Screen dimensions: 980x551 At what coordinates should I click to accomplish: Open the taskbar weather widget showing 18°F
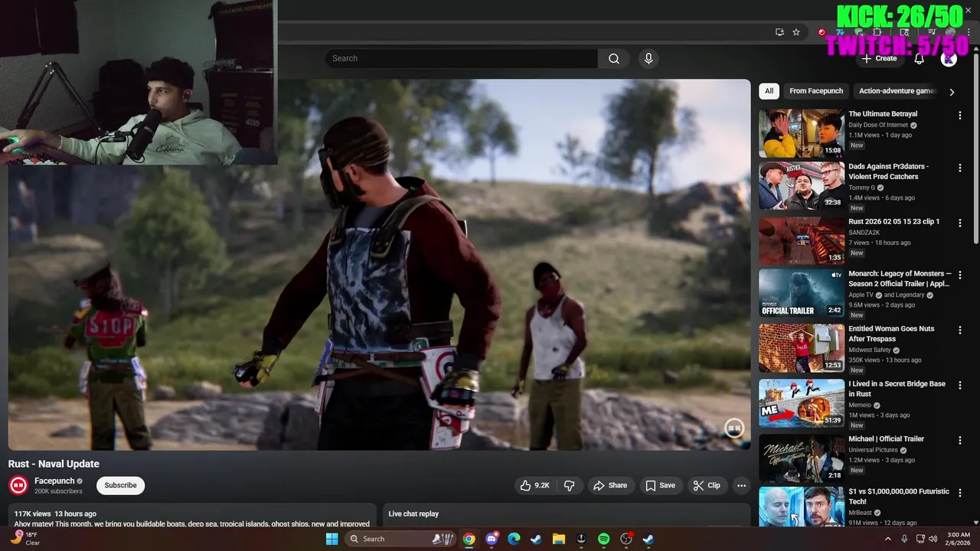[x=24, y=539]
